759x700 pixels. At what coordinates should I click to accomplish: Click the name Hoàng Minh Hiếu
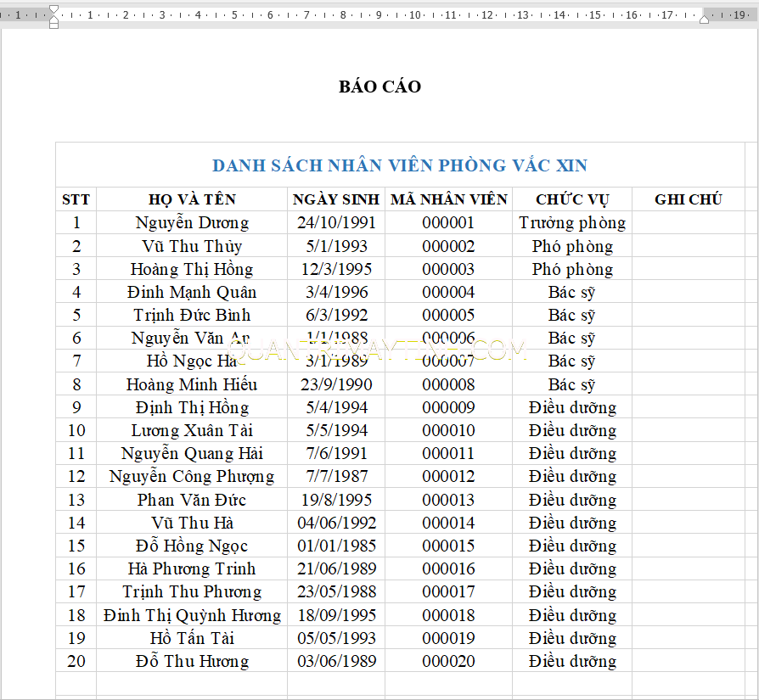[x=192, y=384]
